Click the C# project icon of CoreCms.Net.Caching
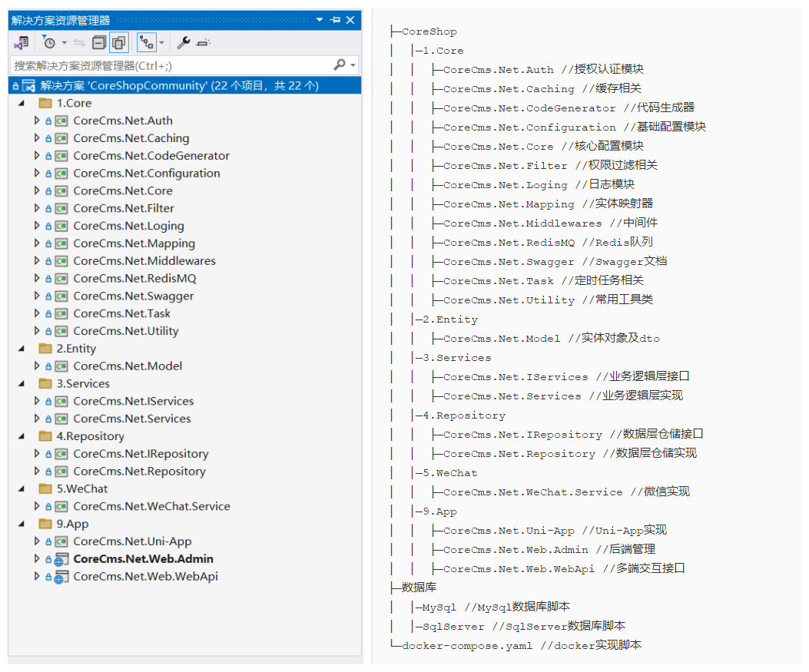The height and width of the screenshot is (672, 809). 61,139
